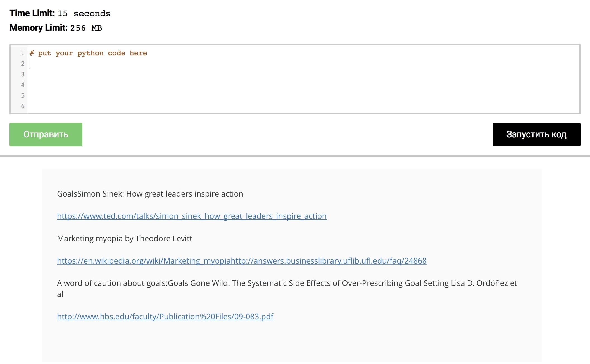Open the HBS Publication Files PDF link
590x364 pixels.
165,317
